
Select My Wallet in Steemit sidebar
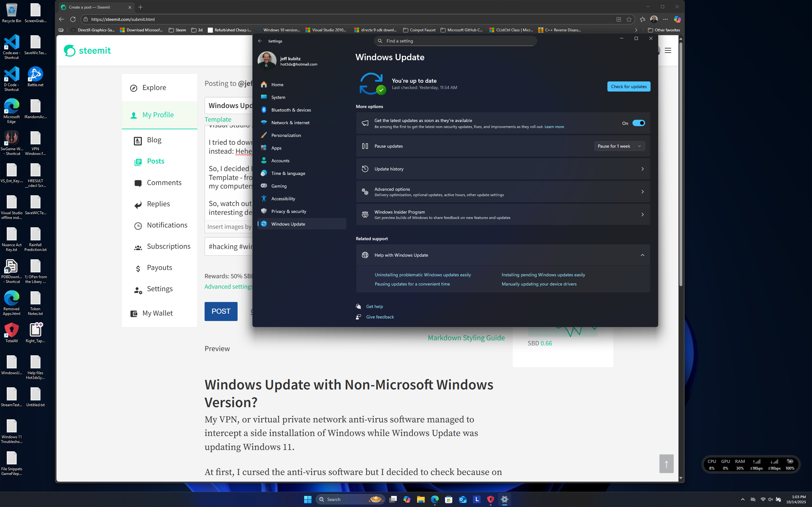[x=158, y=313]
